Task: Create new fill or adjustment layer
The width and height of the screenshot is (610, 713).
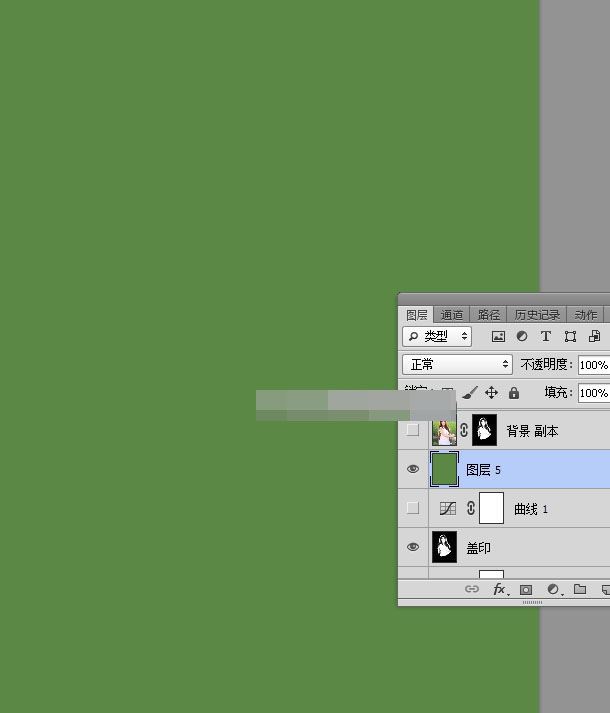Action: (554, 590)
